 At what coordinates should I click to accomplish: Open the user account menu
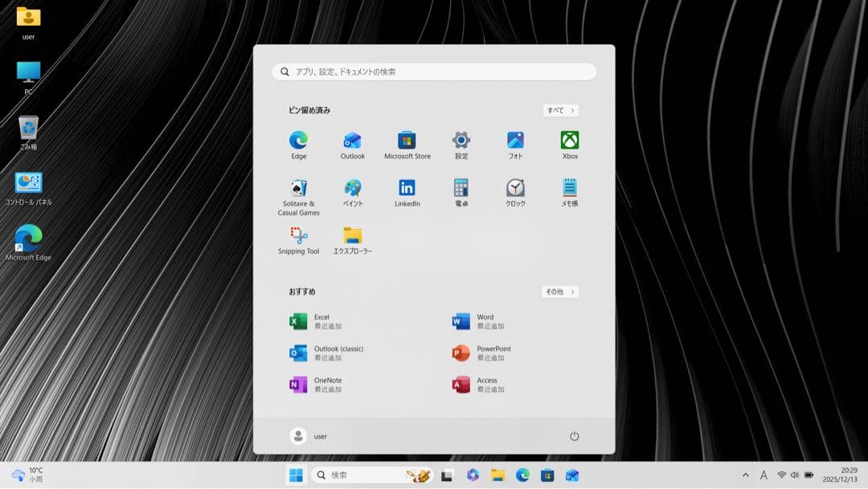click(x=309, y=436)
